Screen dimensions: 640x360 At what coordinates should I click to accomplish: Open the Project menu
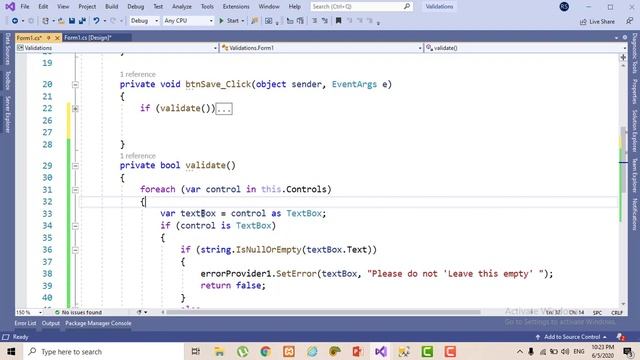click(x=87, y=7)
